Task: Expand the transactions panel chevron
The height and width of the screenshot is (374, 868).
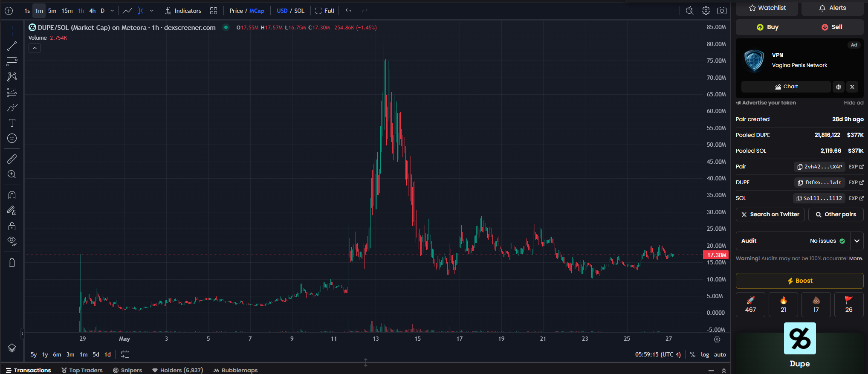Action: coord(723,371)
